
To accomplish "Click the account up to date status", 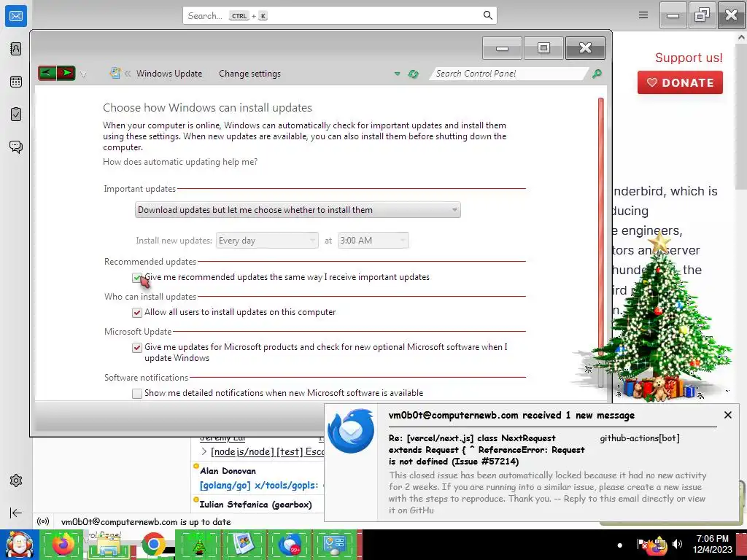I will pyautogui.click(x=146, y=522).
